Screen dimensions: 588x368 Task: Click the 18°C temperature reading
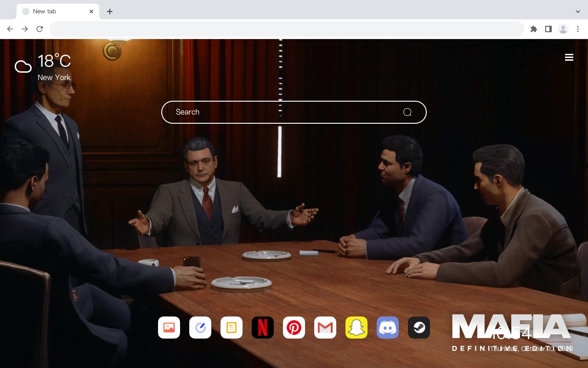54,61
